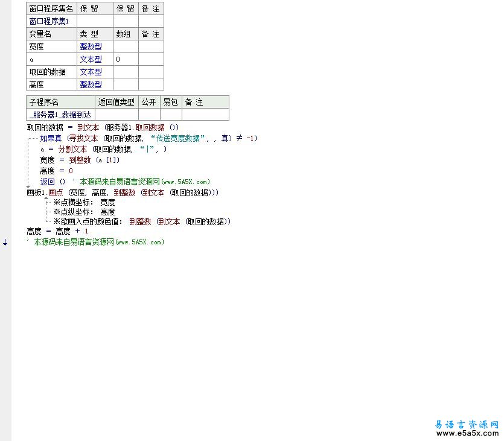Click the 返回值类型 column header
Viewport: 504px width, 441px height.
[116, 102]
